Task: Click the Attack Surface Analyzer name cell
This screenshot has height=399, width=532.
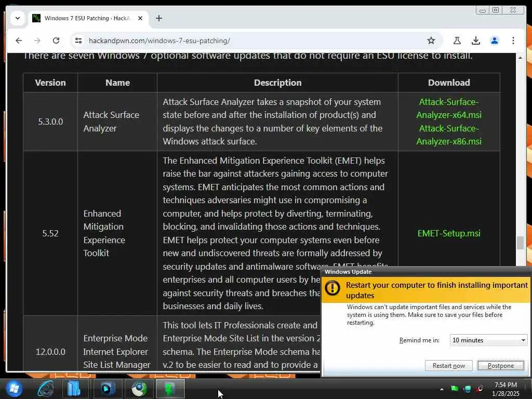Action: point(117,122)
